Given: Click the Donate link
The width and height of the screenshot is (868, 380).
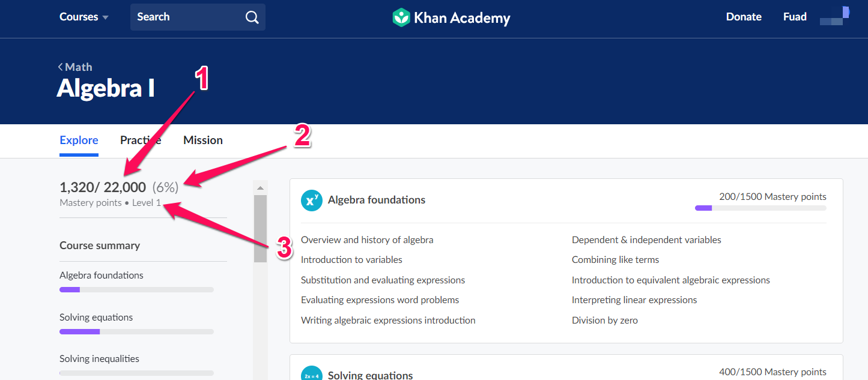Looking at the screenshot, I should [x=744, y=17].
